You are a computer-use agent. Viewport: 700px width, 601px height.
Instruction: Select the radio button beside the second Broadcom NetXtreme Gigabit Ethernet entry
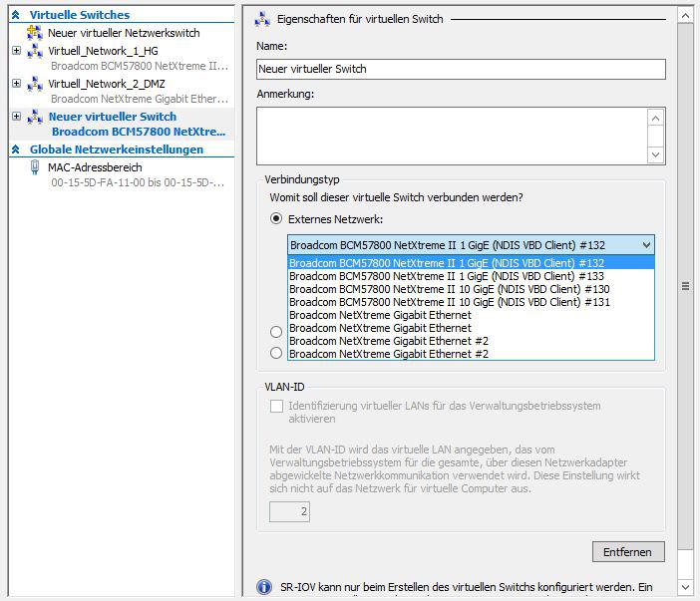pyautogui.click(x=276, y=332)
